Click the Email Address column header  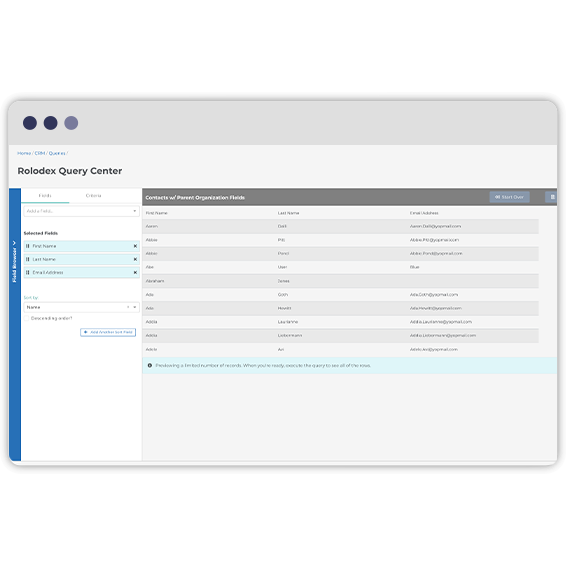[424, 213]
